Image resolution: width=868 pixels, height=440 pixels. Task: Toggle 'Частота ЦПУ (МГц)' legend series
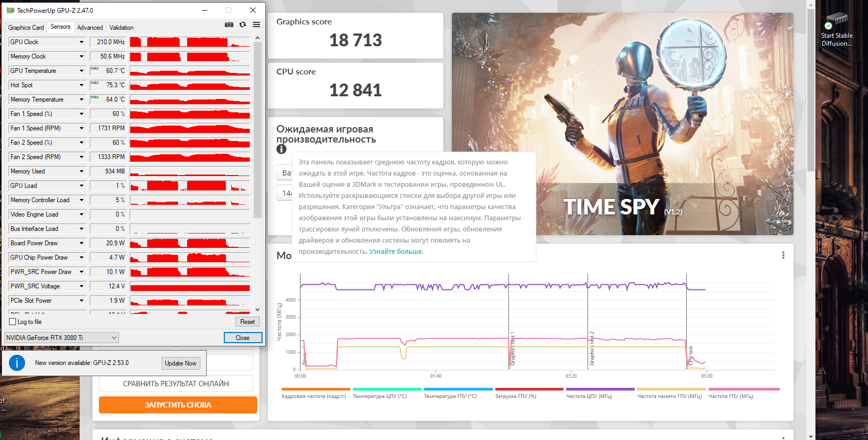coord(600,394)
